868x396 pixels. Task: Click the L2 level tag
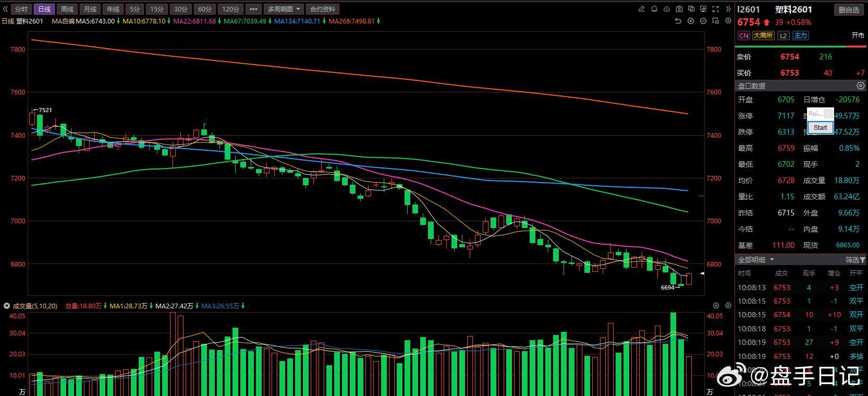click(x=783, y=35)
